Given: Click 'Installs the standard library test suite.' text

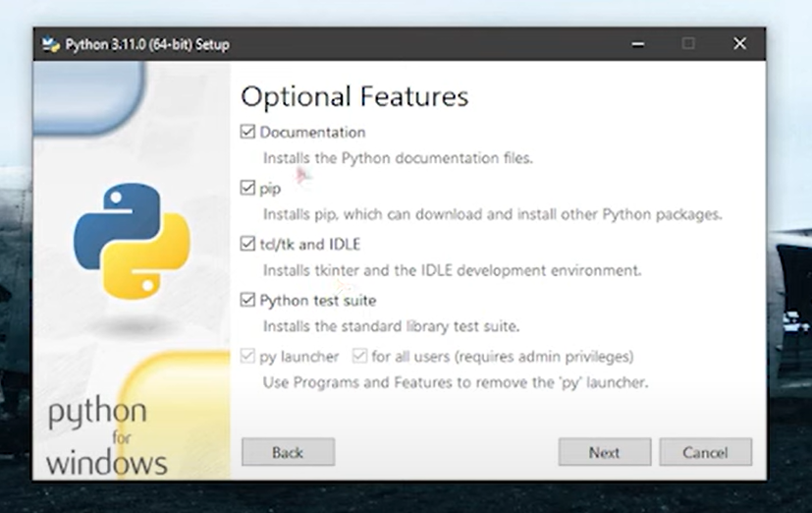Looking at the screenshot, I should [391, 326].
